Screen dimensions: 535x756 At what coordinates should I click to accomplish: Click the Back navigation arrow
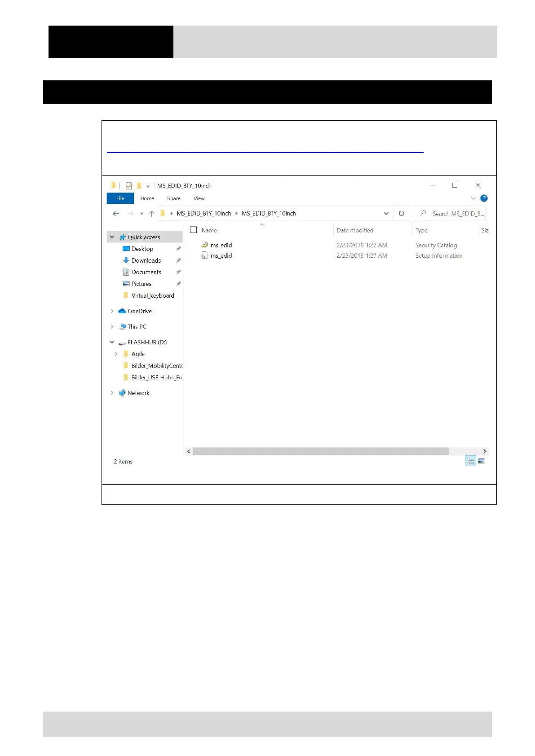(116, 214)
